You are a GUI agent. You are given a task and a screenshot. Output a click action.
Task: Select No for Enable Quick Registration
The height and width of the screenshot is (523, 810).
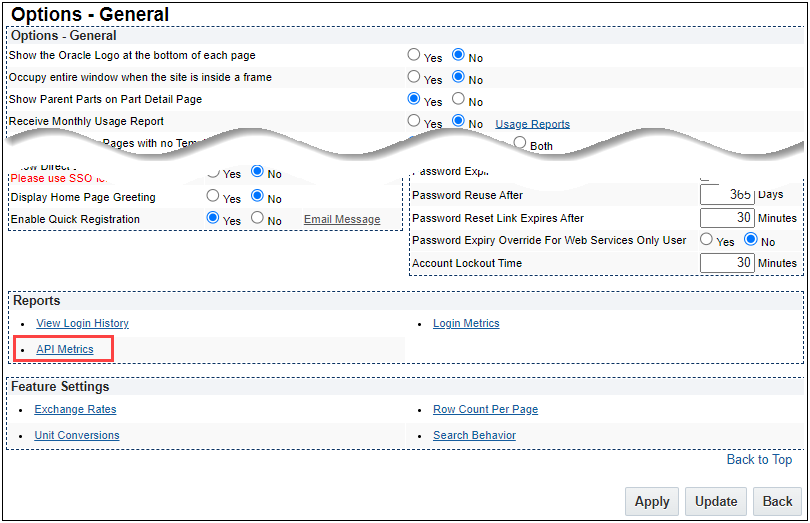257,218
